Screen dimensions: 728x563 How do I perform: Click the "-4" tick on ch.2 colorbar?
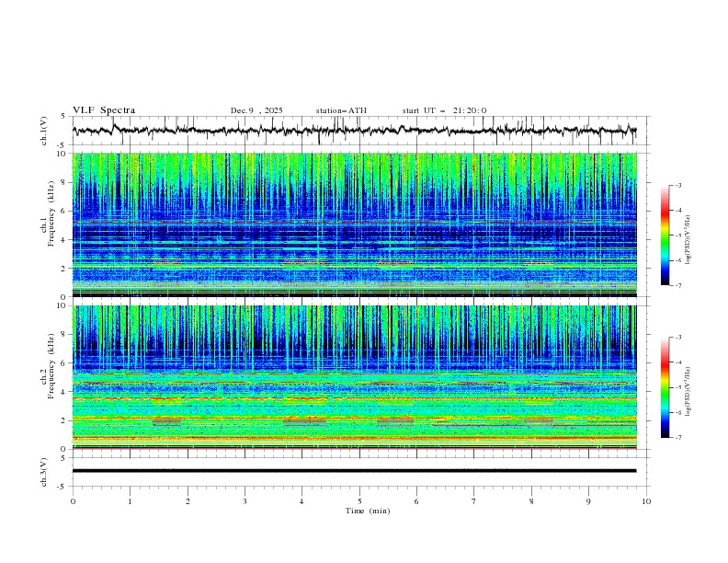[677, 362]
